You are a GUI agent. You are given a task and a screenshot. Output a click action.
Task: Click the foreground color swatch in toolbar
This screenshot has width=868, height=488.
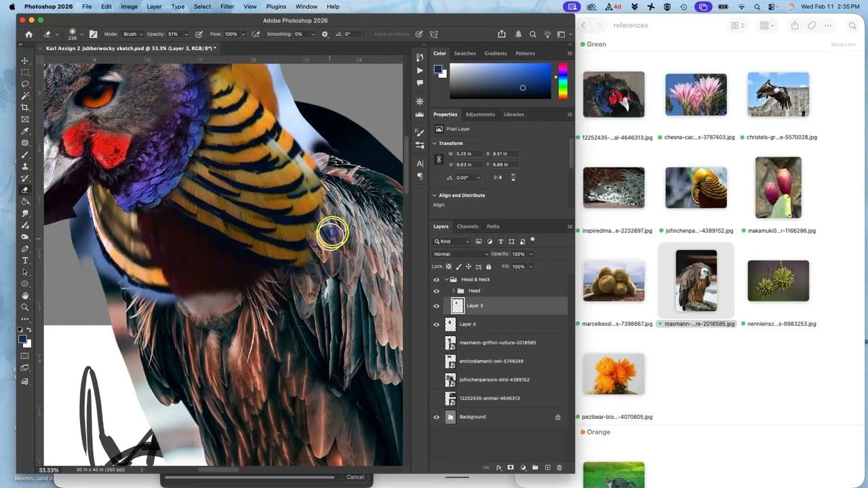coord(22,339)
